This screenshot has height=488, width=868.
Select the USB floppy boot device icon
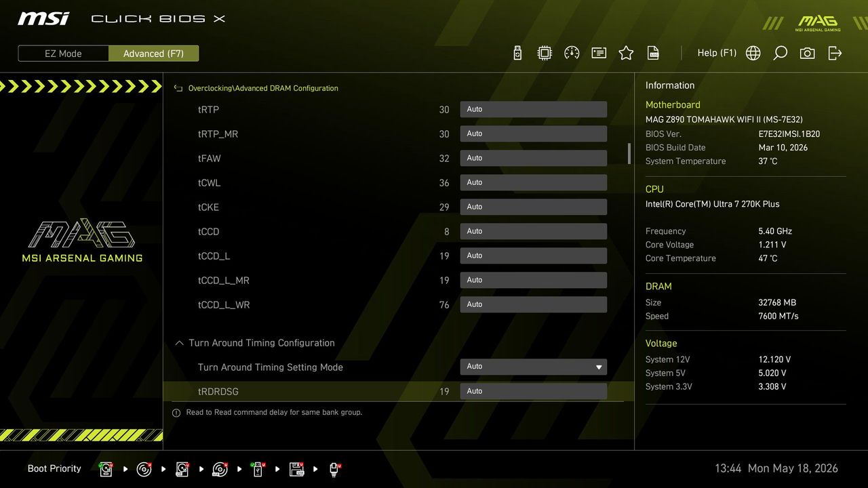(x=296, y=469)
